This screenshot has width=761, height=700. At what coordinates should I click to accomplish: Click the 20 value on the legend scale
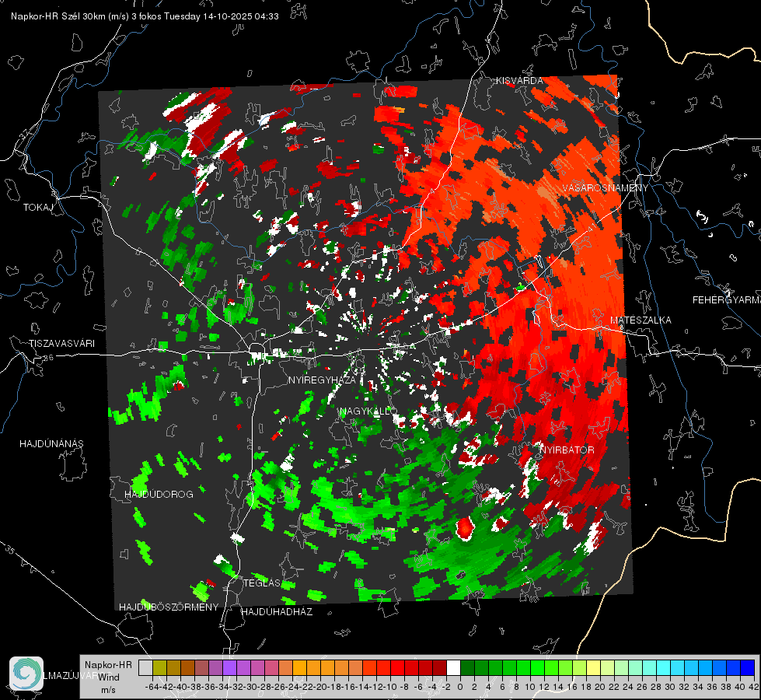(x=600, y=687)
